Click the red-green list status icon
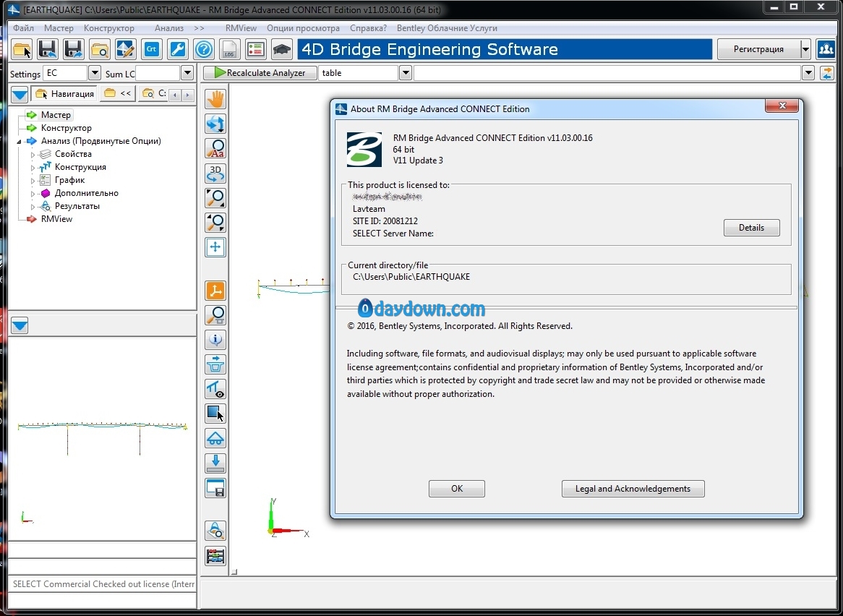 point(256,49)
